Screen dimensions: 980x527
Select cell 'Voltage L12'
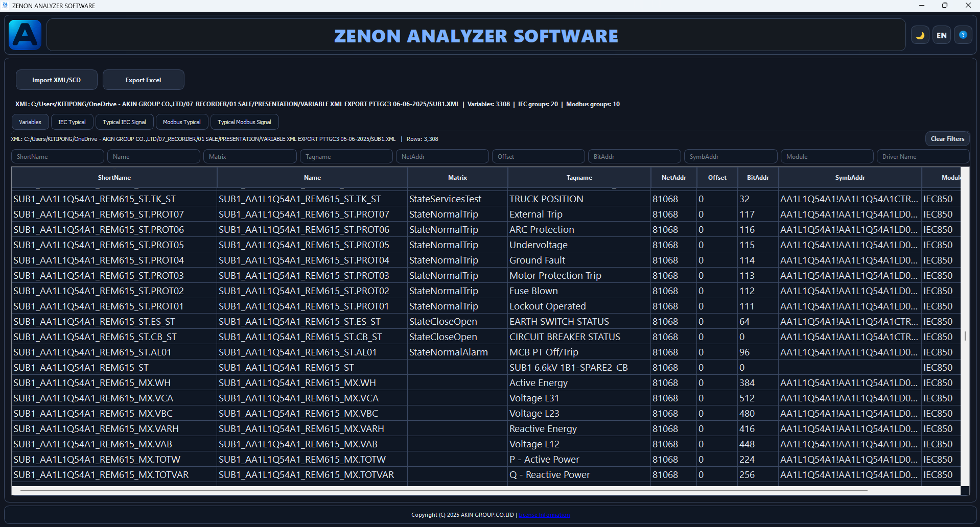(x=579, y=444)
